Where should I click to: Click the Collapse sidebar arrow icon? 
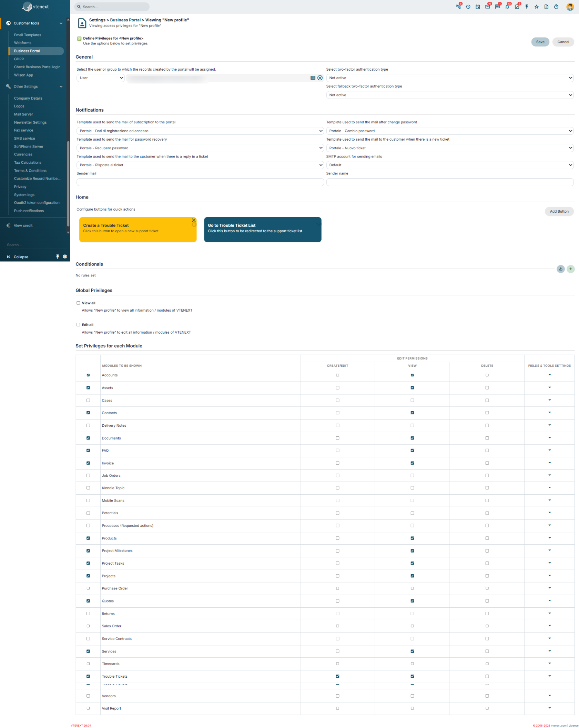[8, 257]
